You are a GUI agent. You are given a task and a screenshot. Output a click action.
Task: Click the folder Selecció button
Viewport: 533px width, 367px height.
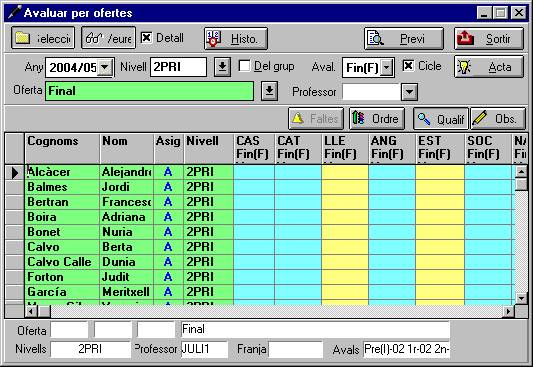click(43, 38)
